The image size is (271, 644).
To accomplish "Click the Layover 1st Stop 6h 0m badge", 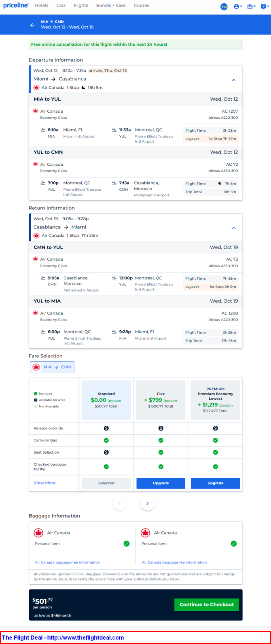I will tap(211, 287).
